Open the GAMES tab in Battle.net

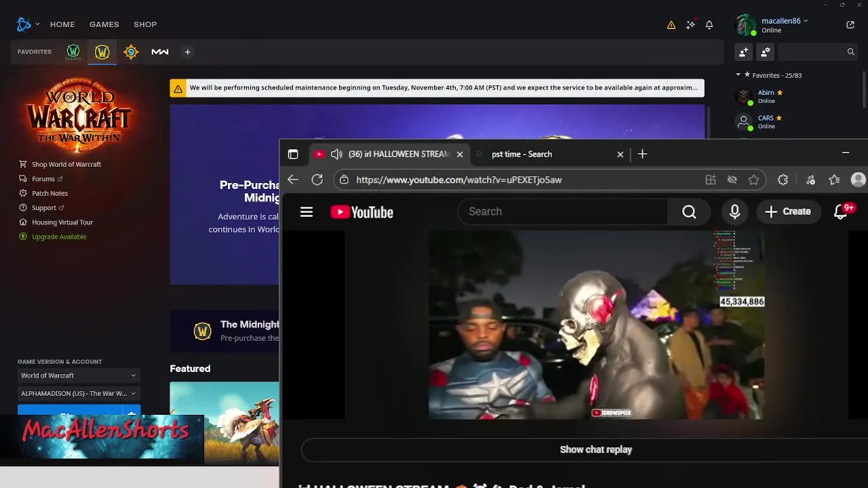click(104, 24)
